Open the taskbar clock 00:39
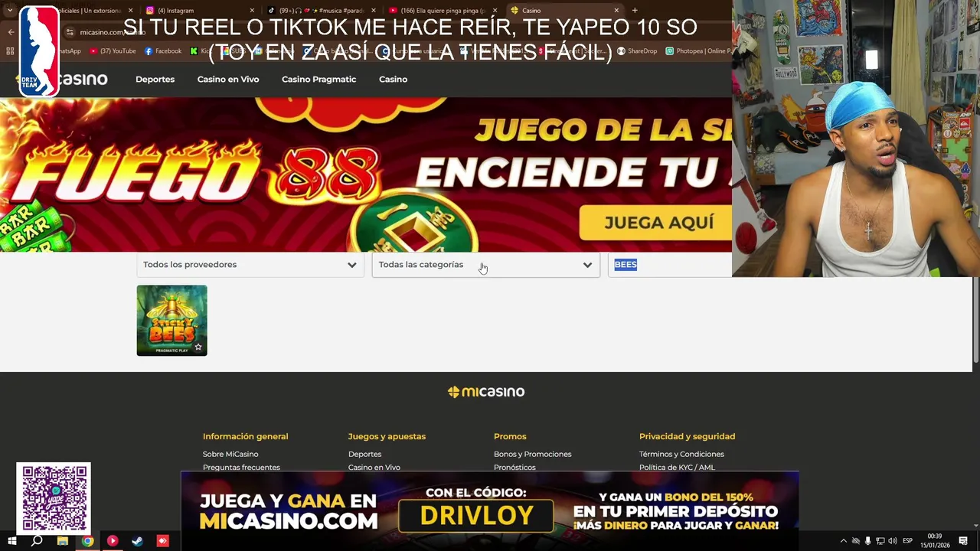 coord(935,540)
